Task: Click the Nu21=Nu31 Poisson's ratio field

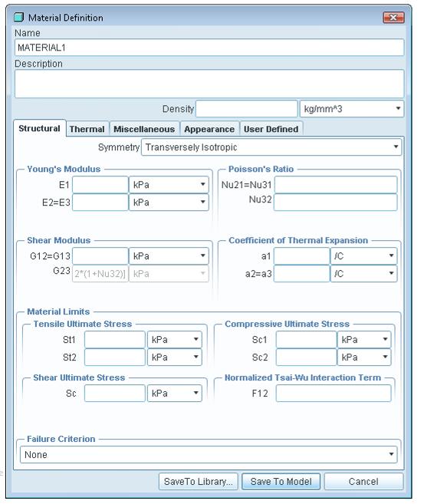Action: click(x=336, y=185)
